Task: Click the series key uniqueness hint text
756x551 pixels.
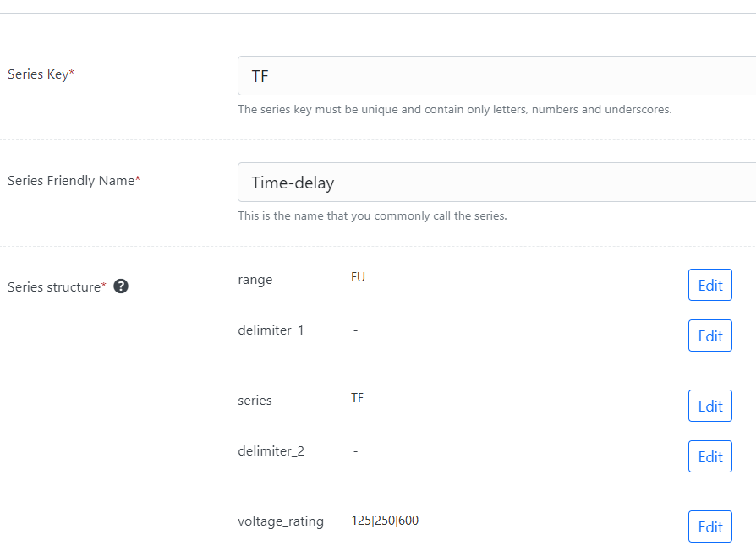Action: pyautogui.click(x=455, y=109)
